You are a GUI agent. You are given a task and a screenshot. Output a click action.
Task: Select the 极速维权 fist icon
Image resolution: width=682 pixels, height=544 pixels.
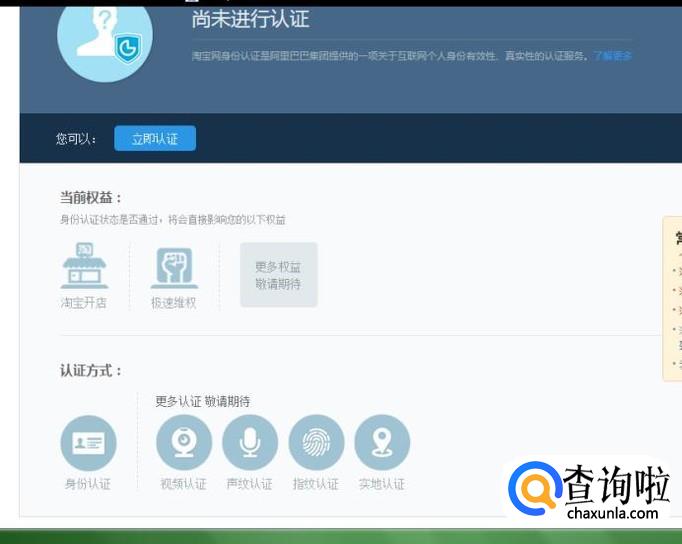pos(174,267)
